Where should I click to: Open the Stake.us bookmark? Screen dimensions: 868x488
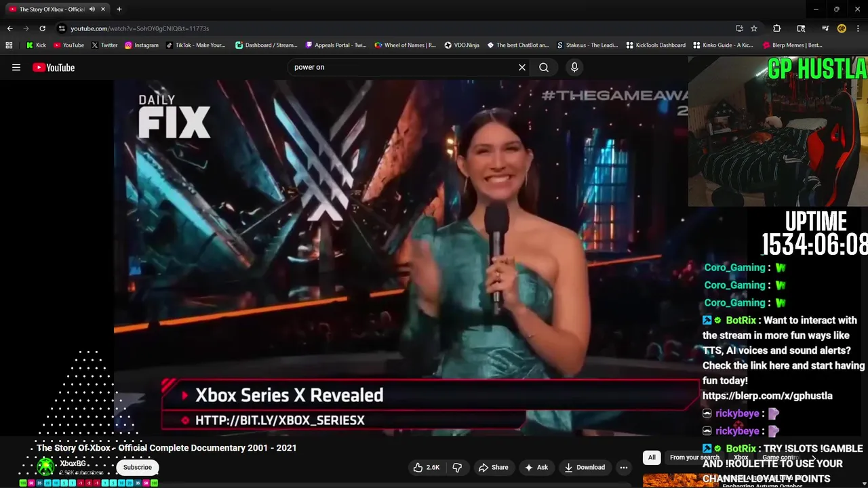[587, 45]
